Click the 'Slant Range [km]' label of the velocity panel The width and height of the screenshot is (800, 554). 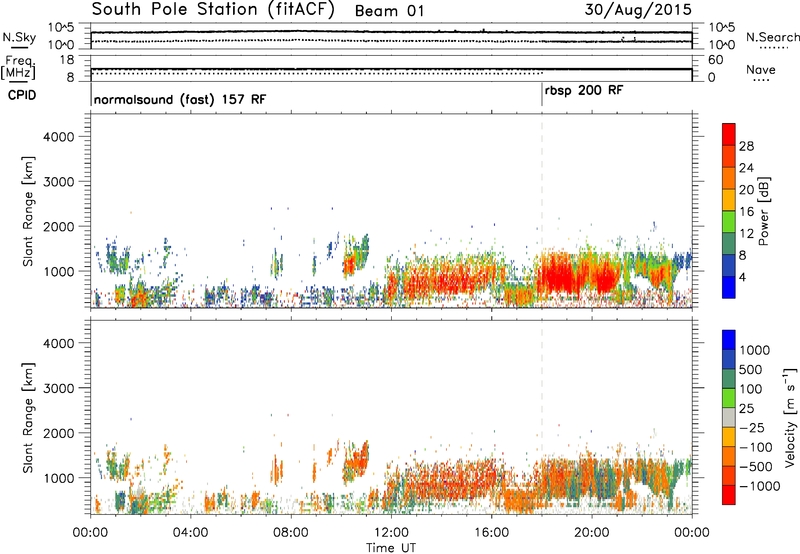point(28,418)
